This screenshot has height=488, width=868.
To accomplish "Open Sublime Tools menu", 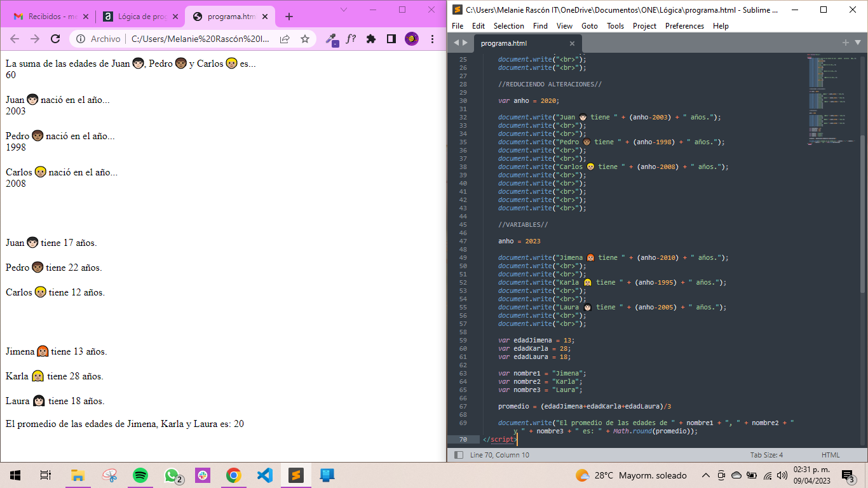I will 615,26.
